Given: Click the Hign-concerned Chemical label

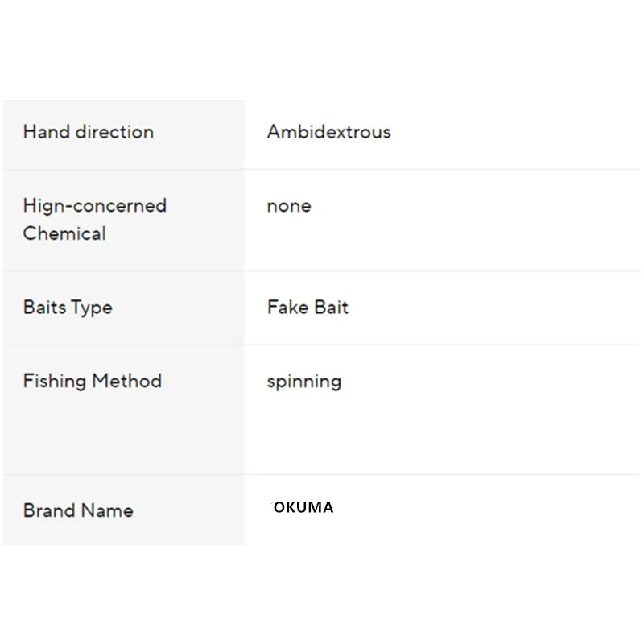Looking at the screenshot, I should click(94, 220).
